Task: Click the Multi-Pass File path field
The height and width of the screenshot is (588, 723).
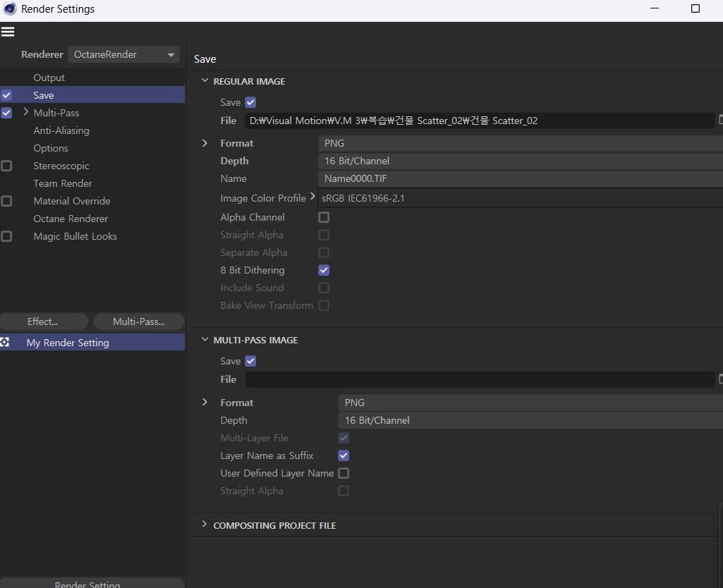Action: tap(480, 380)
